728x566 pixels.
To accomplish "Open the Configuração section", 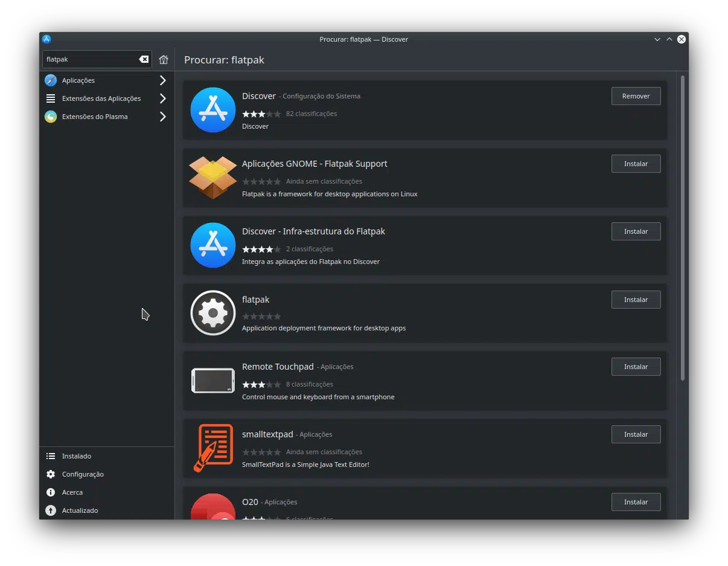I will 107,474.
